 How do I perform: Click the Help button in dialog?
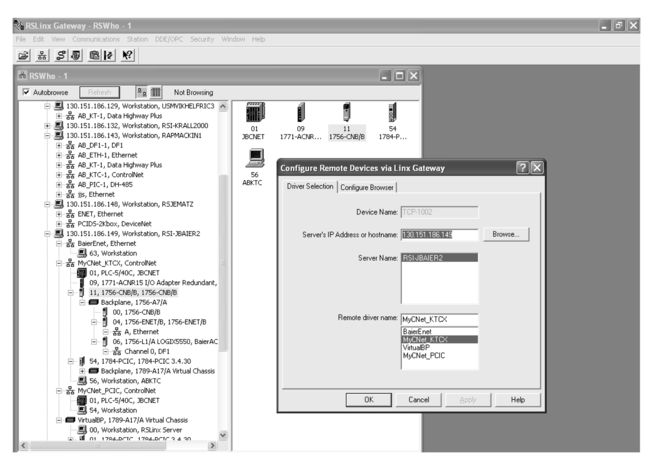(518, 400)
